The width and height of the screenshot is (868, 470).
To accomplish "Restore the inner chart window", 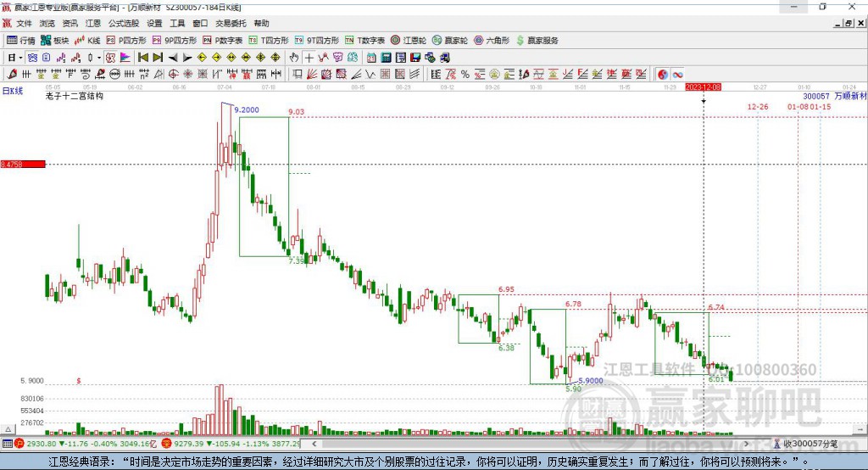I will [x=849, y=23].
